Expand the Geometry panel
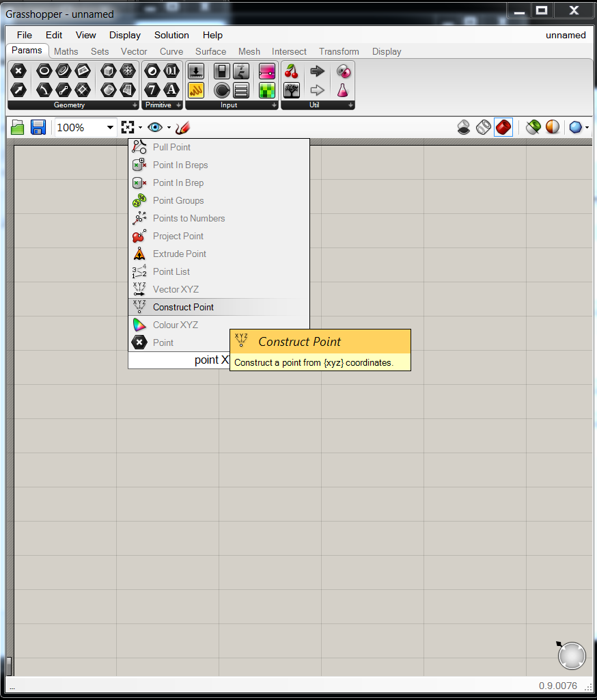Image resolution: width=597 pixels, height=700 pixels. click(135, 105)
